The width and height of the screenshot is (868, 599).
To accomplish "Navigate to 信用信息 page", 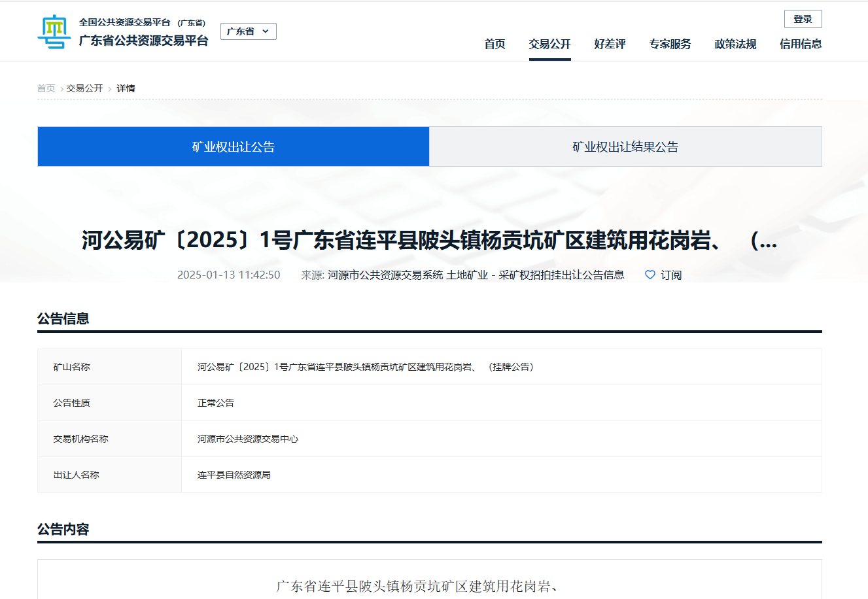I will (801, 44).
